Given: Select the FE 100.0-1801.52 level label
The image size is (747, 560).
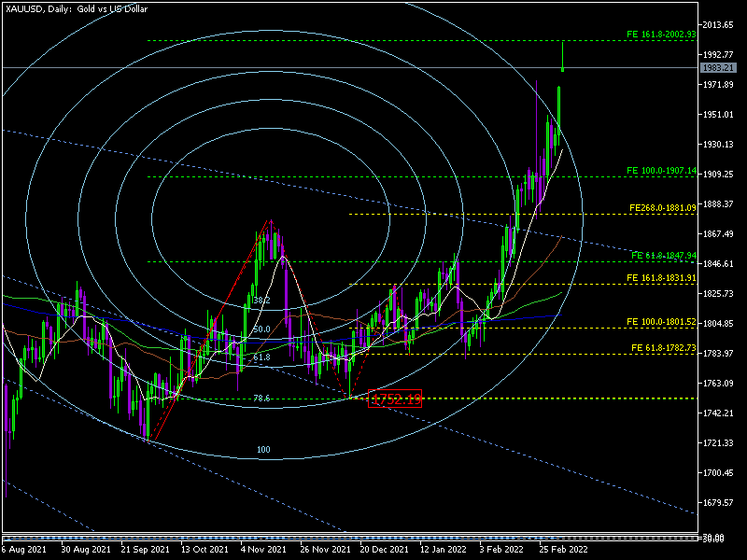Looking at the screenshot, I should (x=662, y=322).
